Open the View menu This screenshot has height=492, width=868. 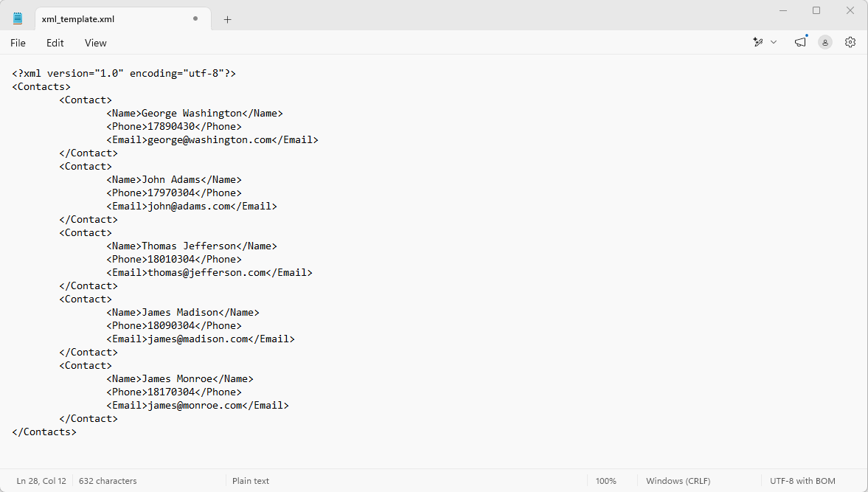click(95, 43)
